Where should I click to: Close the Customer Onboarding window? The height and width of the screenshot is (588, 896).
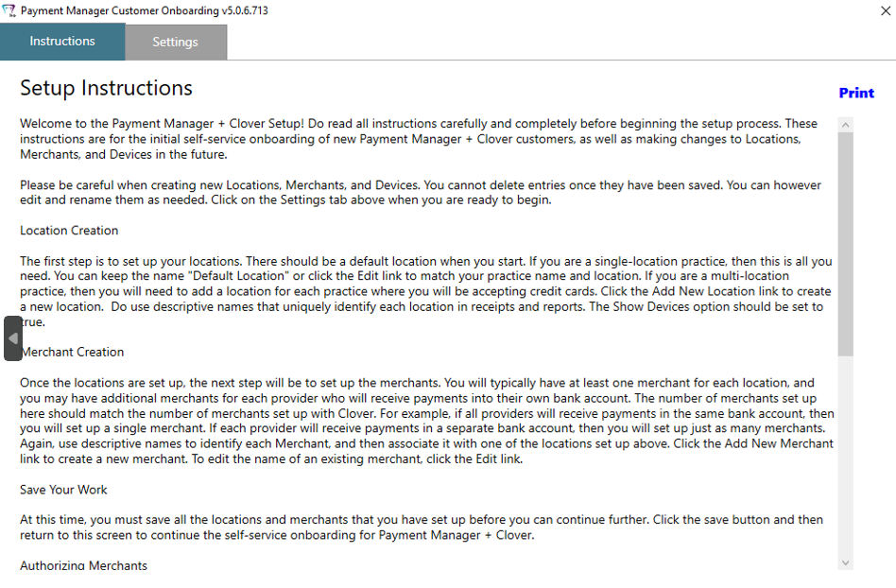pos(886,10)
